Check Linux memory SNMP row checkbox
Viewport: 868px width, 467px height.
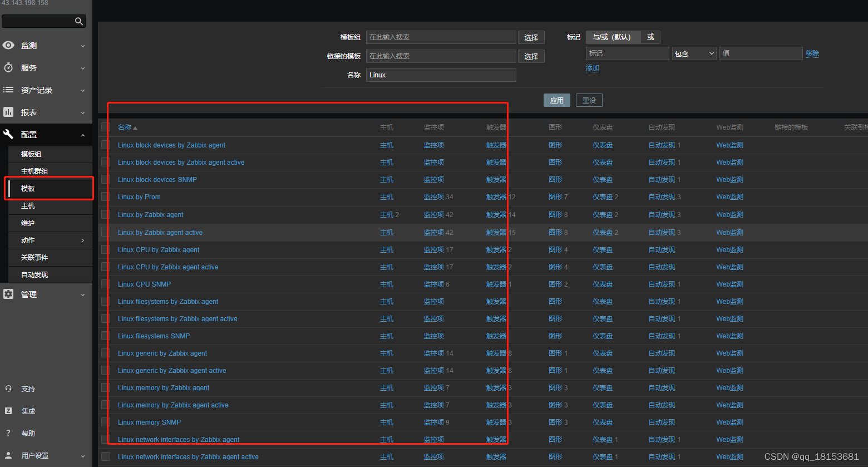click(106, 422)
